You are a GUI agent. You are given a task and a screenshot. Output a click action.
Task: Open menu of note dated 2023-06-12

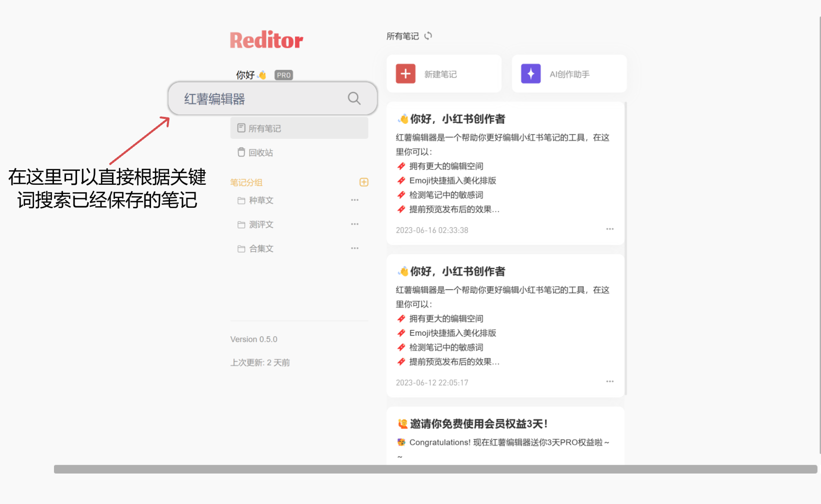609,381
